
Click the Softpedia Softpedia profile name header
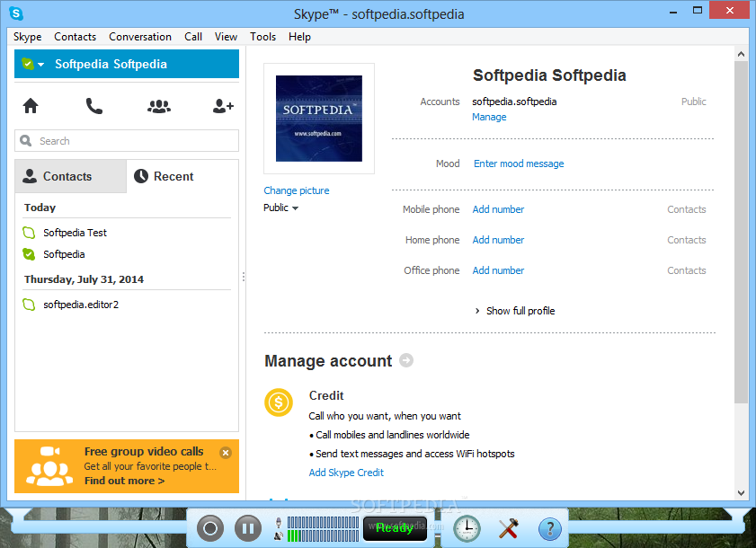point(549,75)
